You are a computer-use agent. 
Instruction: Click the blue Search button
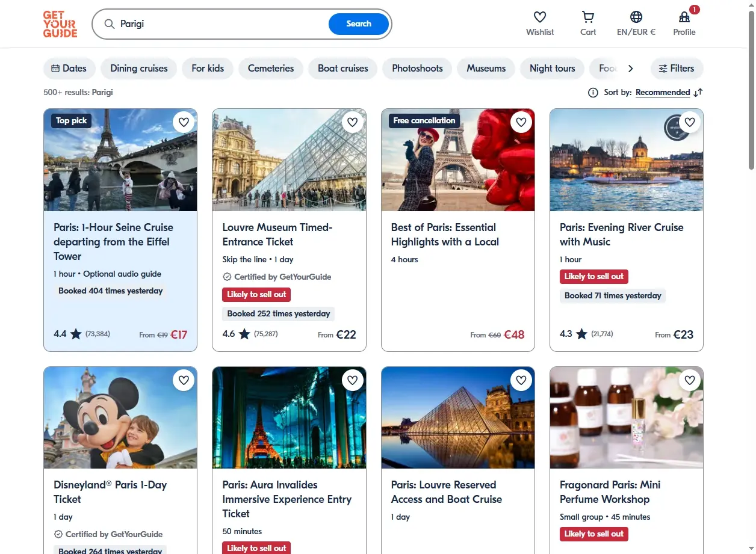click(x=359, y=24)
